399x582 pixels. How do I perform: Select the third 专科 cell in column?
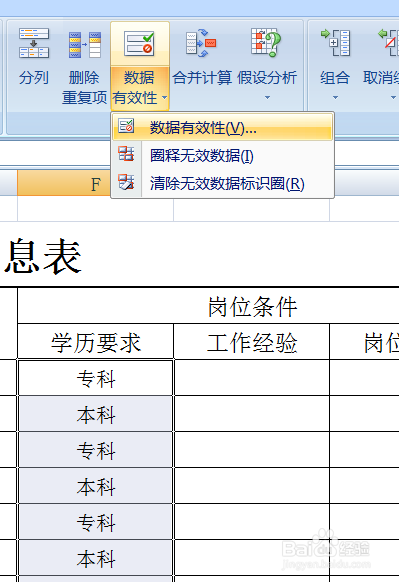coord(95,522)
